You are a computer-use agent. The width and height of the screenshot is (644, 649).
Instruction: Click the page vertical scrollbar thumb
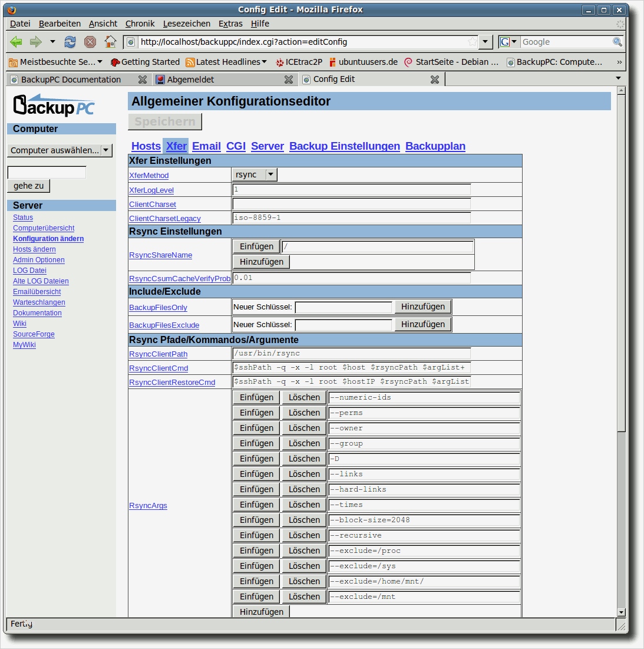(x=621, y=263)
